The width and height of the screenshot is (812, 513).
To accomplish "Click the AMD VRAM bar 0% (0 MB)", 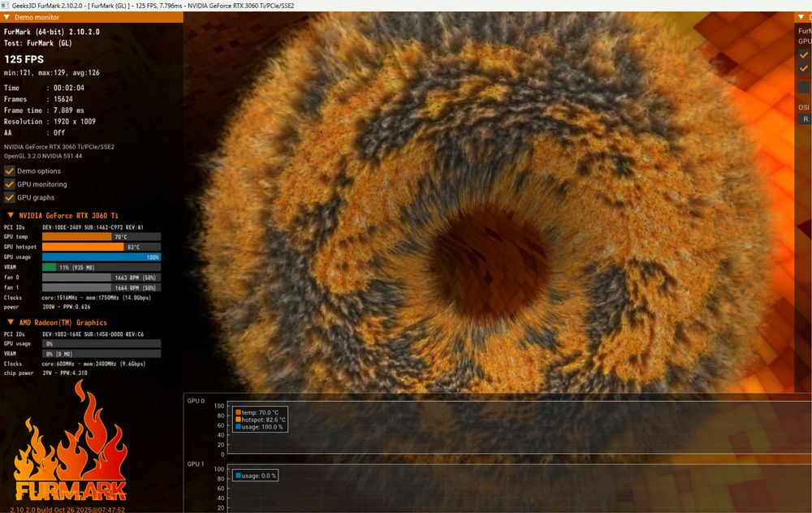I will pos(101,354).
